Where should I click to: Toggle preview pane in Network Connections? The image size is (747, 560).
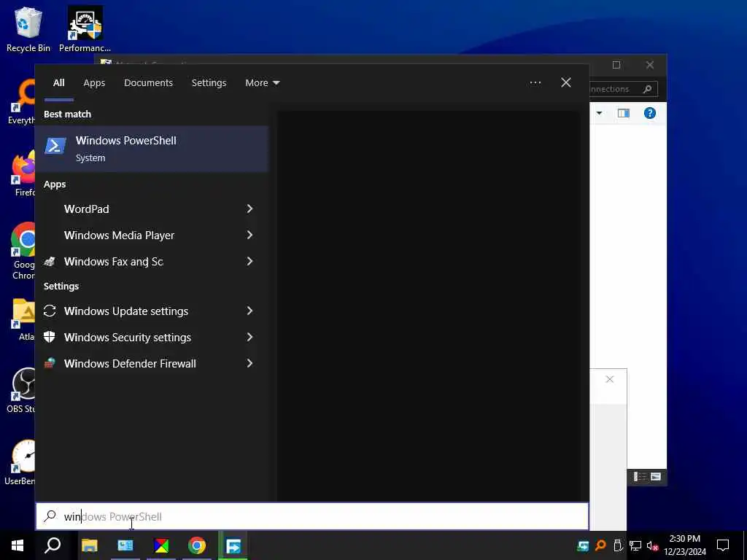[624, 113]
